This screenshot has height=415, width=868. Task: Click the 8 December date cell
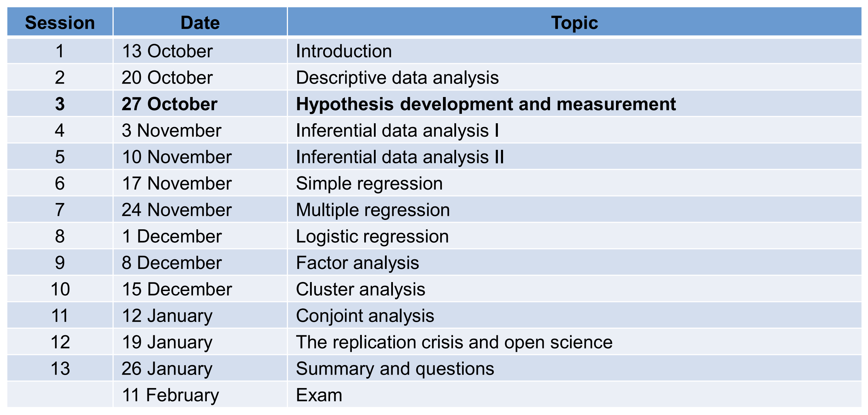pos(171,263)
